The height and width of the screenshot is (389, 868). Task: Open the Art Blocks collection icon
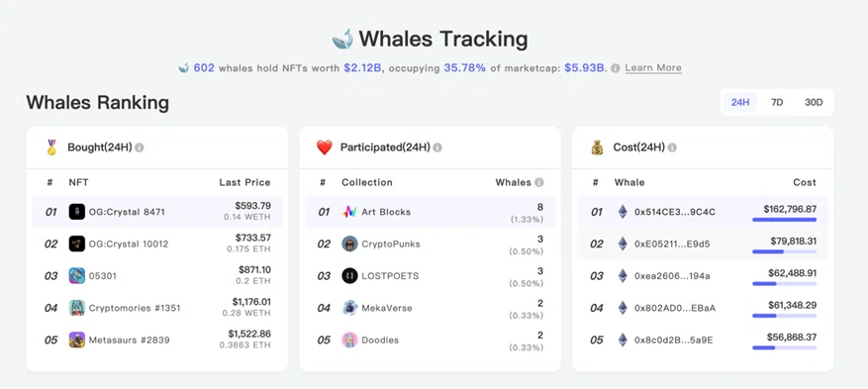(x=349, y=212)
